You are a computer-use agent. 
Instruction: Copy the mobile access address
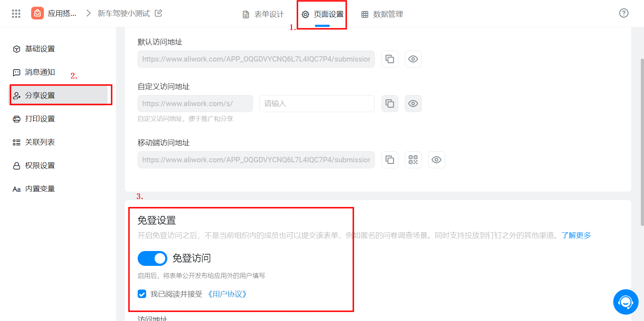point(390,160)
